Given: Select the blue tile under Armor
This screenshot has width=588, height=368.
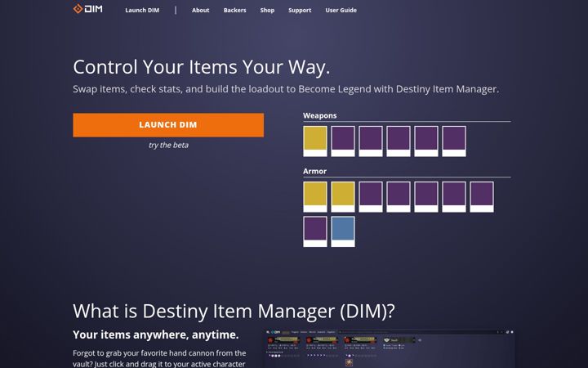Looking at the screenshot, I should [343, 231].
